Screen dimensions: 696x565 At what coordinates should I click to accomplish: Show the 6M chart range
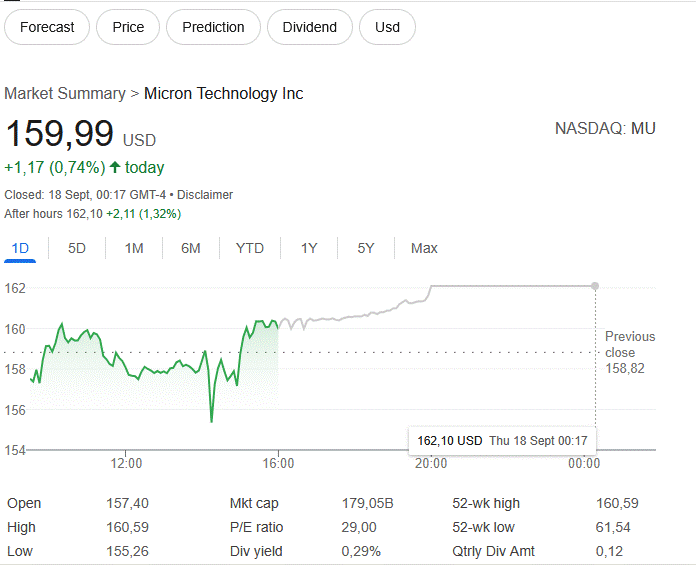[x=191, y=248]
